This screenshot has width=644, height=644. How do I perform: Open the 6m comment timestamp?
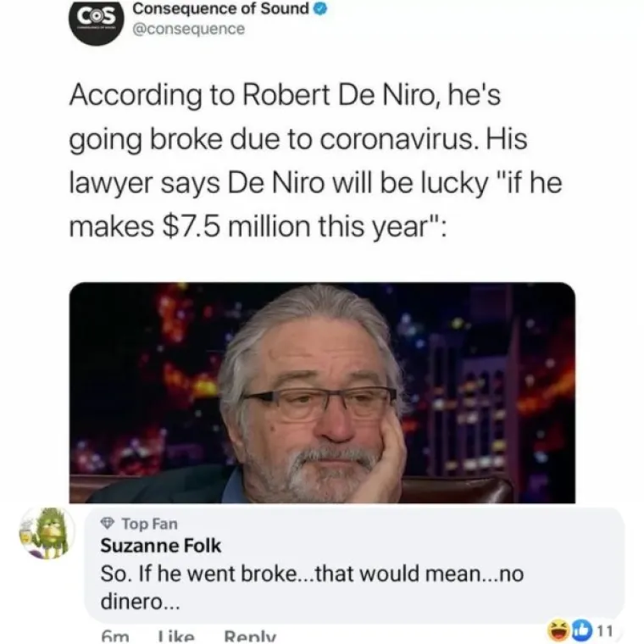[115, 637]
